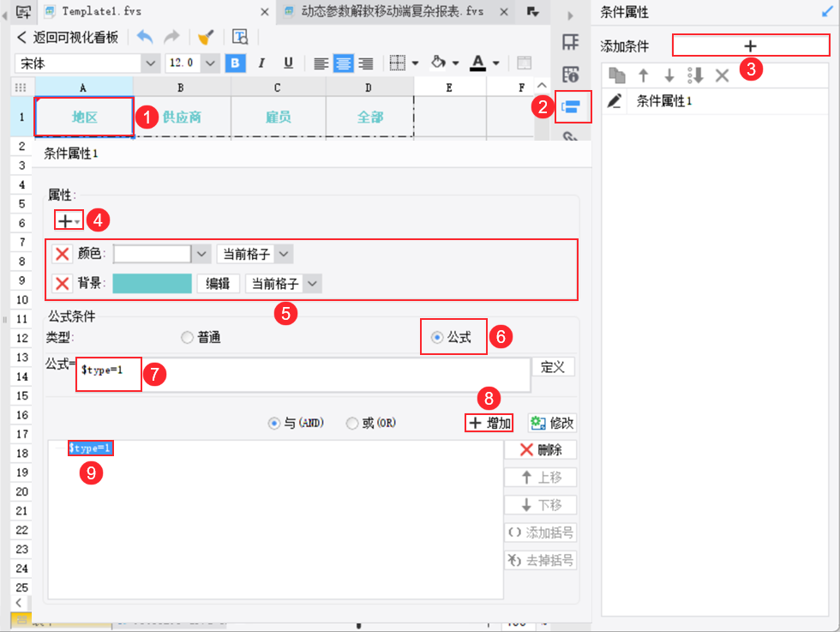Remove the 背景 property with red X
This screenshot has height=632, width=840.
[62, 283]
